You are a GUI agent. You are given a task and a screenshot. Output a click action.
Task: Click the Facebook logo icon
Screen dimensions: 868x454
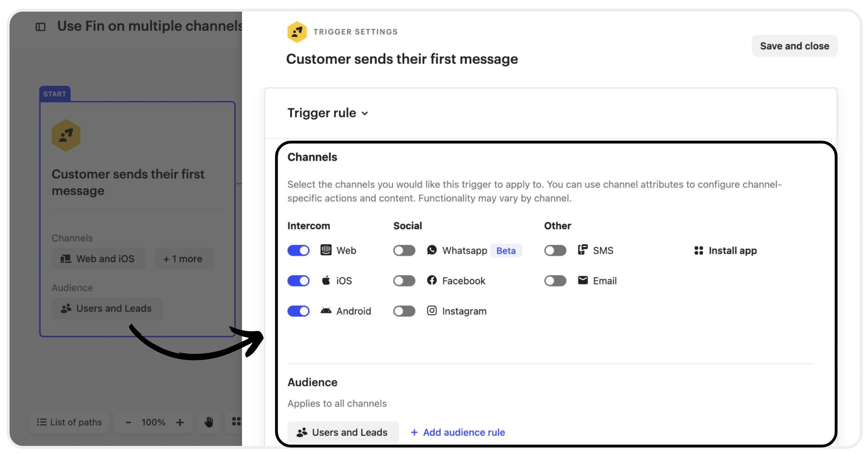pyautogui.click(x=432, y=280)
